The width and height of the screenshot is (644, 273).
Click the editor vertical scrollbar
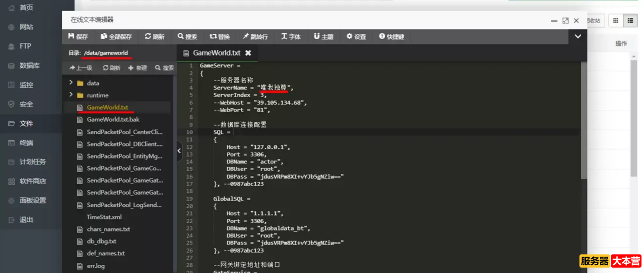(x=584, y=121)
